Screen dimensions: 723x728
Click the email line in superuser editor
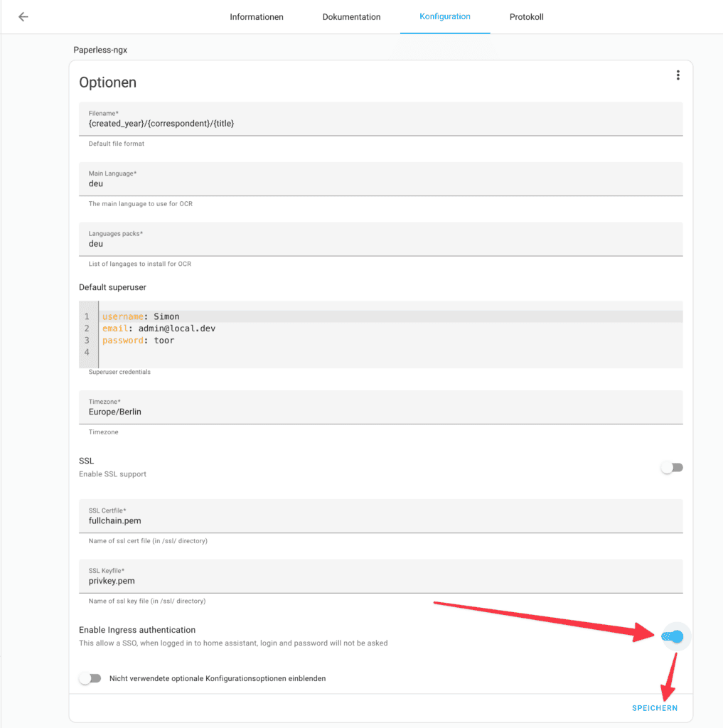pos(390,328)
